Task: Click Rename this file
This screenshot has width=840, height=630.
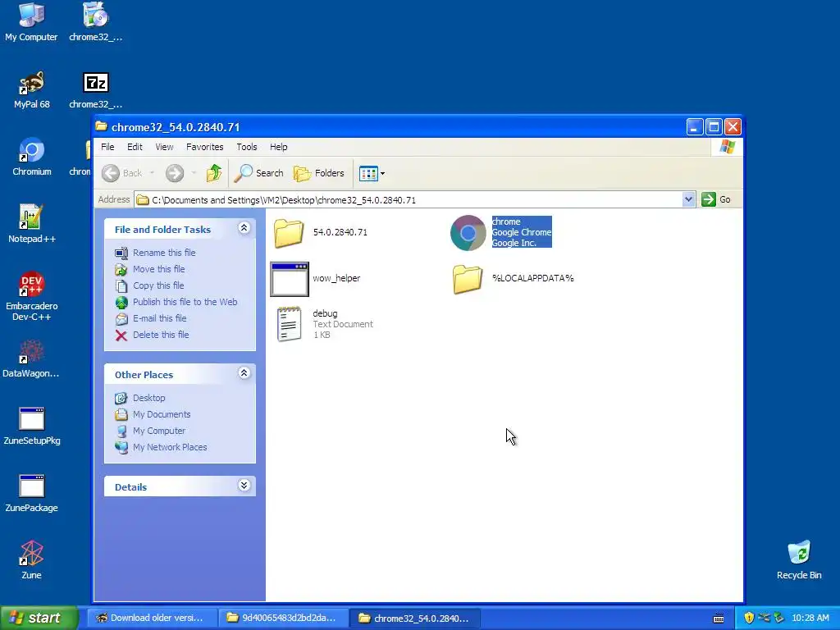Action: coord(164,253)
